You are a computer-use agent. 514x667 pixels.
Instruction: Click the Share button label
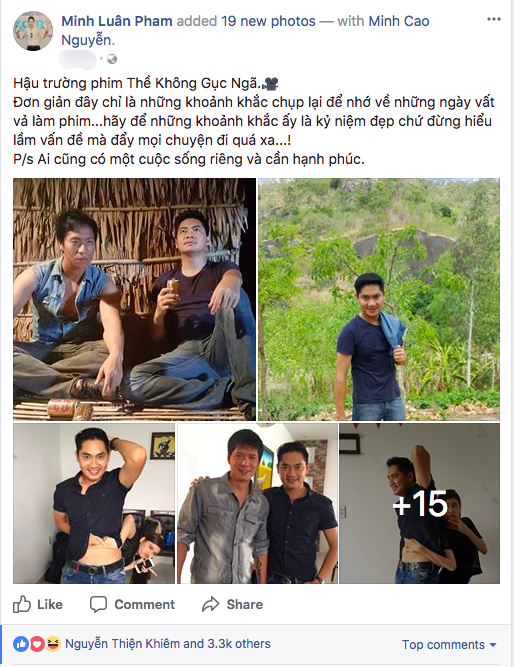tap(245, 604)
